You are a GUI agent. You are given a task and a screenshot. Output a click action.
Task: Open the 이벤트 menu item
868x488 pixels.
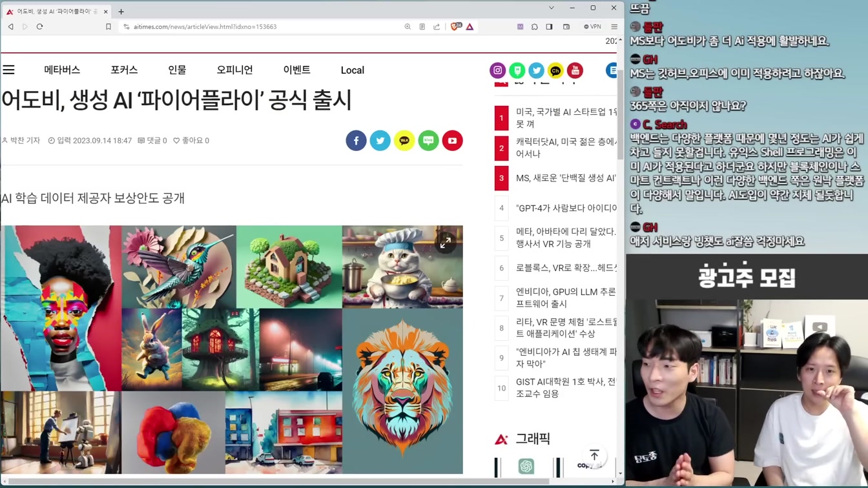pos(296,70)
